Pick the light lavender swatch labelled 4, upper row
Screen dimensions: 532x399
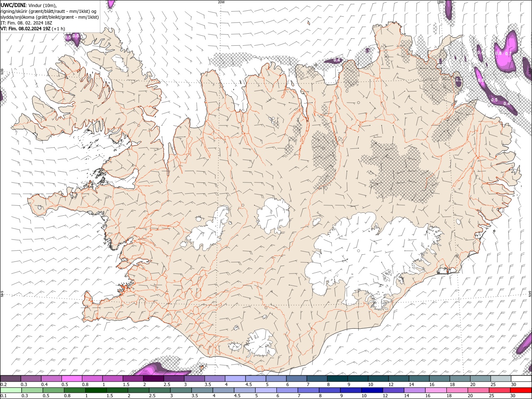tap(235, 379)
